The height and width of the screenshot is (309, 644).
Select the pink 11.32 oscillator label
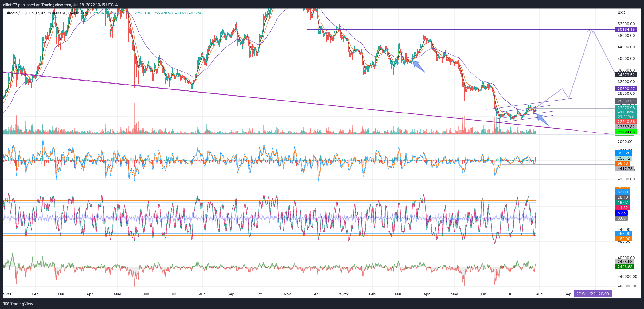(622, 208)
